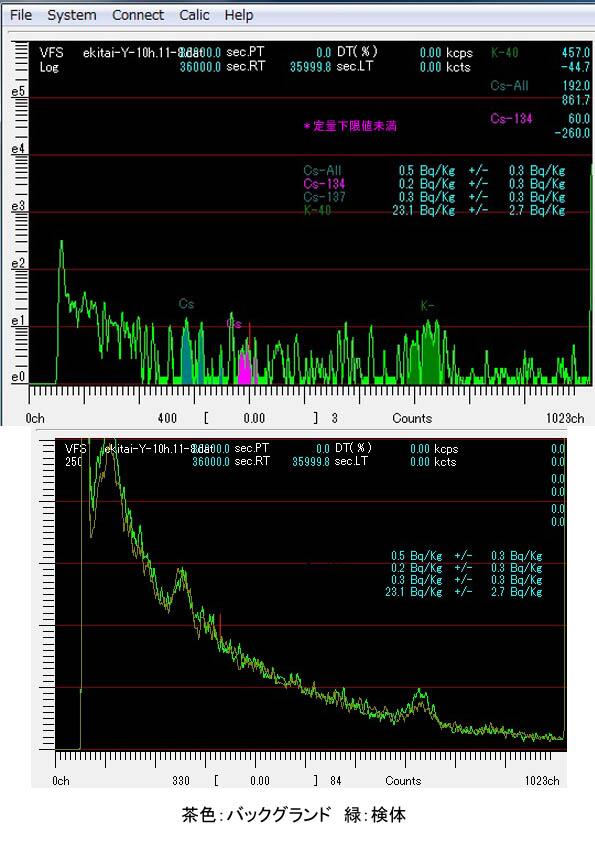
Task: Click '0ch' below the lower graph
Action: tap(61, 780)
